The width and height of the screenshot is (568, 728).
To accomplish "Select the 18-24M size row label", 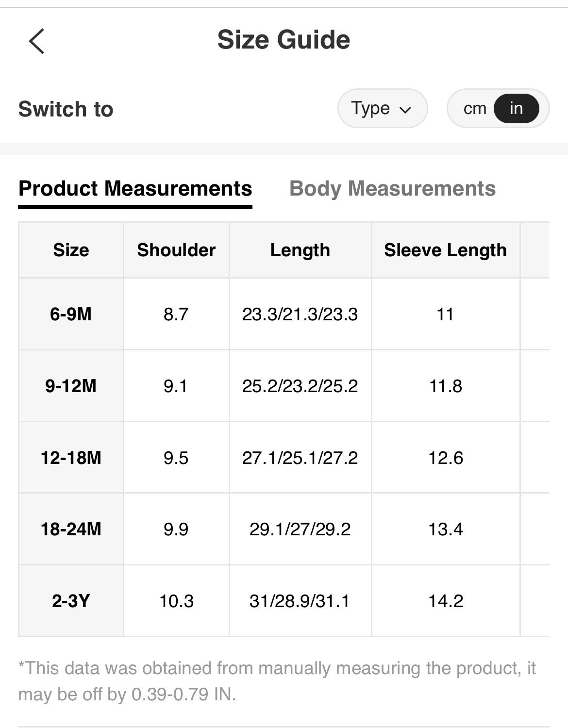I will tap(71, 529).
